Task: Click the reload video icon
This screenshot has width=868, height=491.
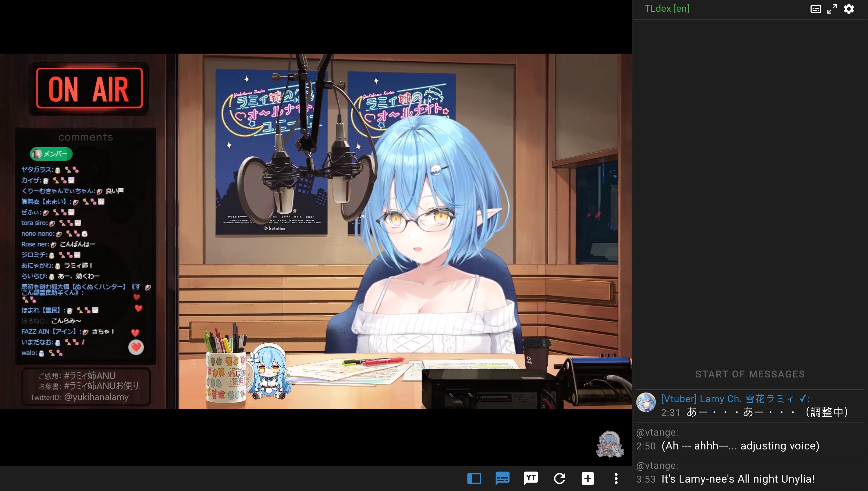Action: 559,478
